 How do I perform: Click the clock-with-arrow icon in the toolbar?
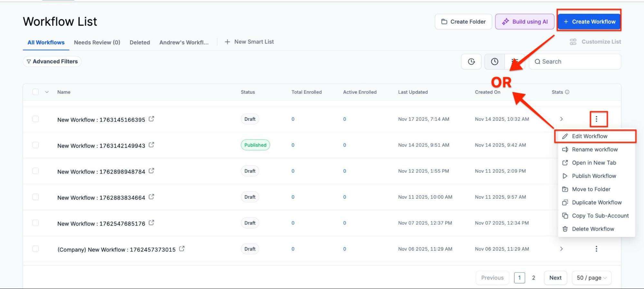click(x=471, y=62)
